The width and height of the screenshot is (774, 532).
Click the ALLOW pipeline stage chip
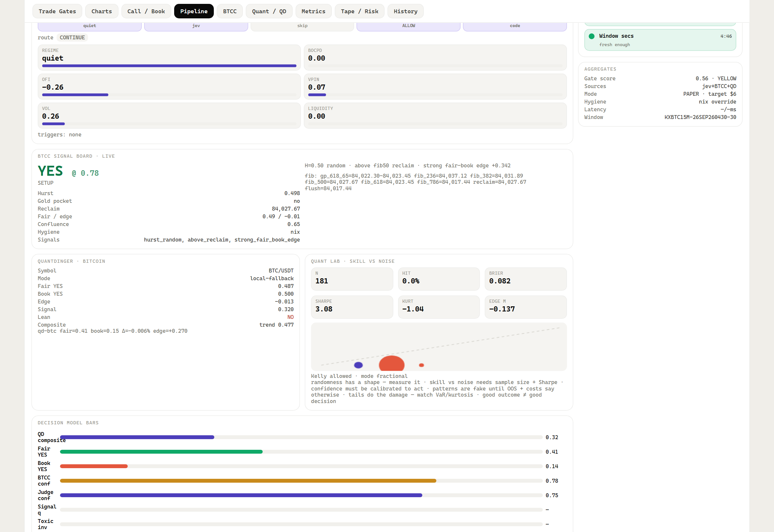[x=408, y=26]
